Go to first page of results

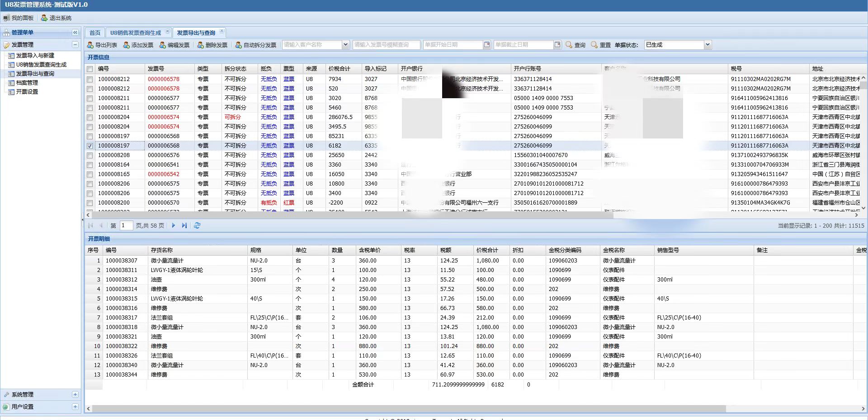coord(90,225)
